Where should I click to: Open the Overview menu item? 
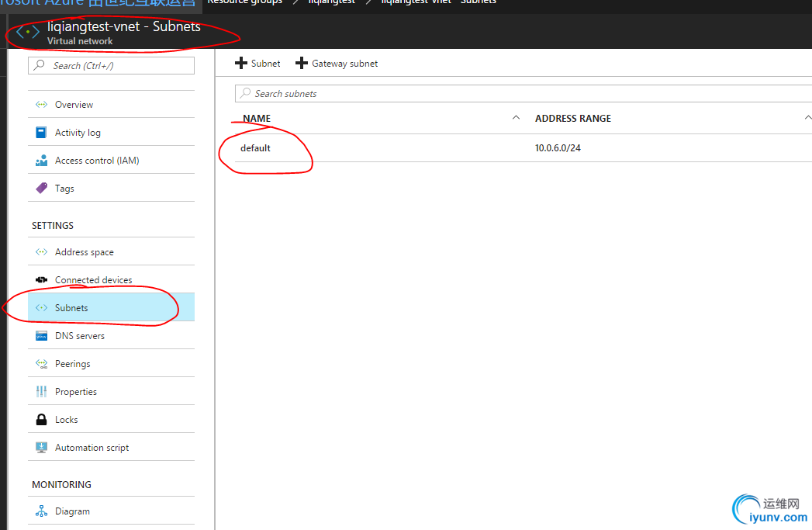pos(112,104)
